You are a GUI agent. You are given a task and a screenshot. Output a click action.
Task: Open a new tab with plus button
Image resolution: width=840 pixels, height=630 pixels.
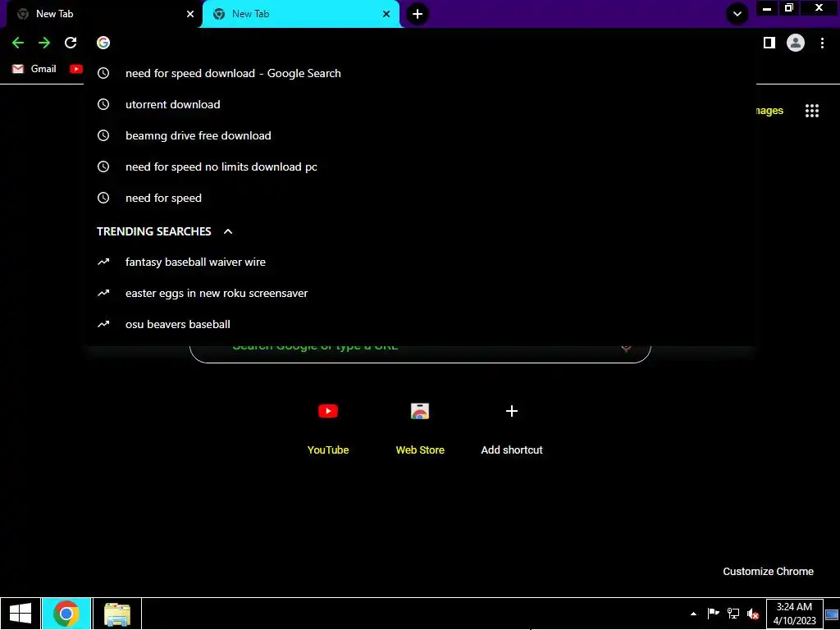click(x=418, y=14)
